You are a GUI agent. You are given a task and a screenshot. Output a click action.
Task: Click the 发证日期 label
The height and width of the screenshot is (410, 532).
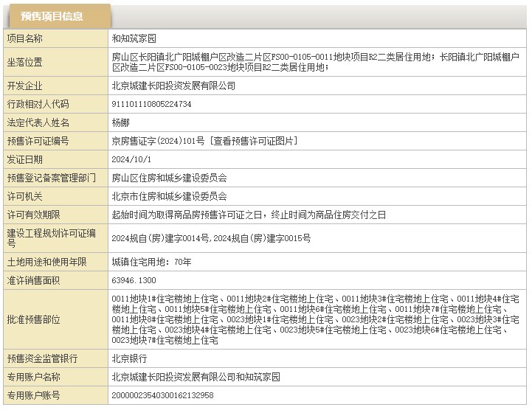(25, 159)
